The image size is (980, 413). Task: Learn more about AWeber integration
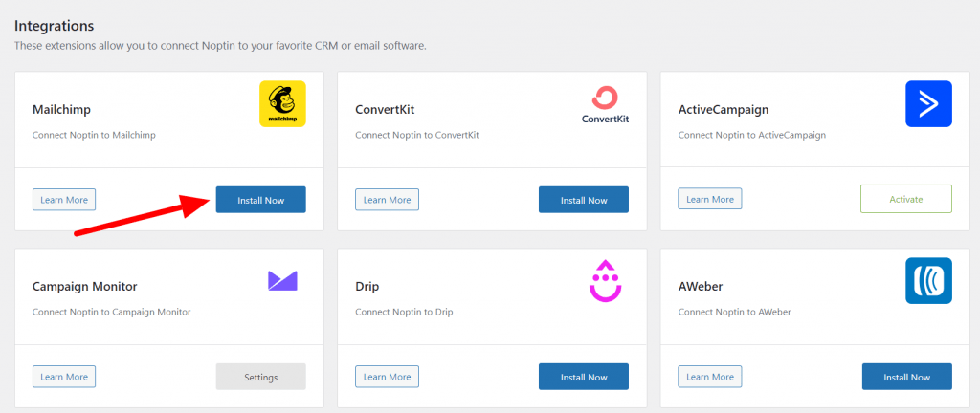[x=710, y=377]
